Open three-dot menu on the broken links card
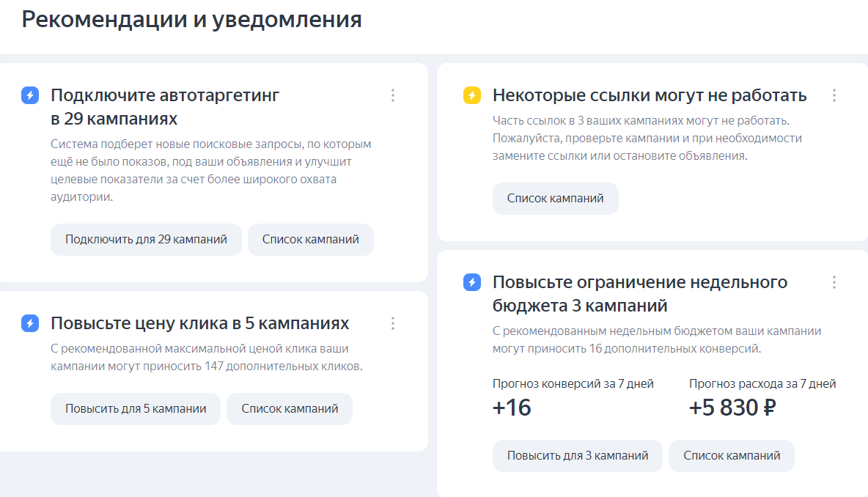Viewport: 868px width, 497px height. click(834, 95)
